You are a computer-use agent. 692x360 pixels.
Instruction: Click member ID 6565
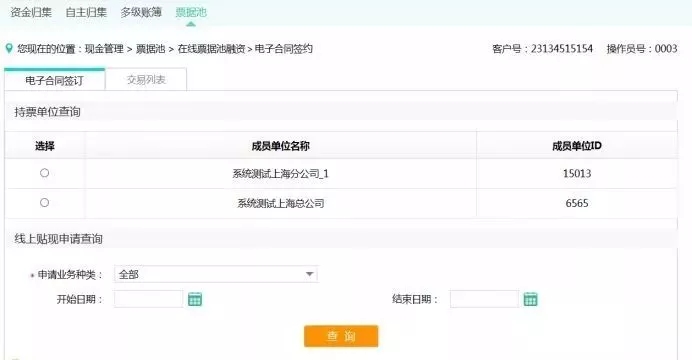[x=577, y=203]
